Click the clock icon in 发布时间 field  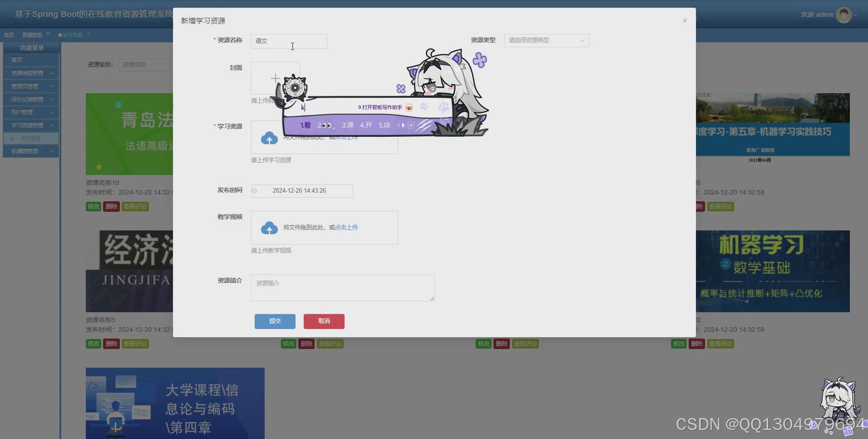click(x=255, y=191)
